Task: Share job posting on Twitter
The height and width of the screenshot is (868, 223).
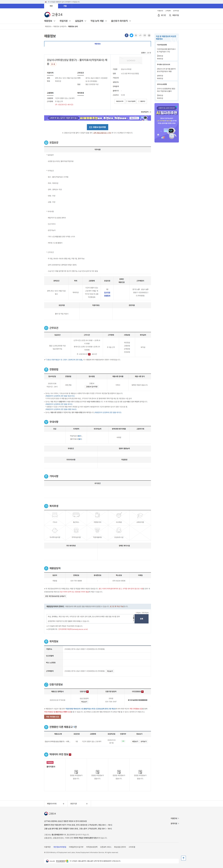Action: 131,35
